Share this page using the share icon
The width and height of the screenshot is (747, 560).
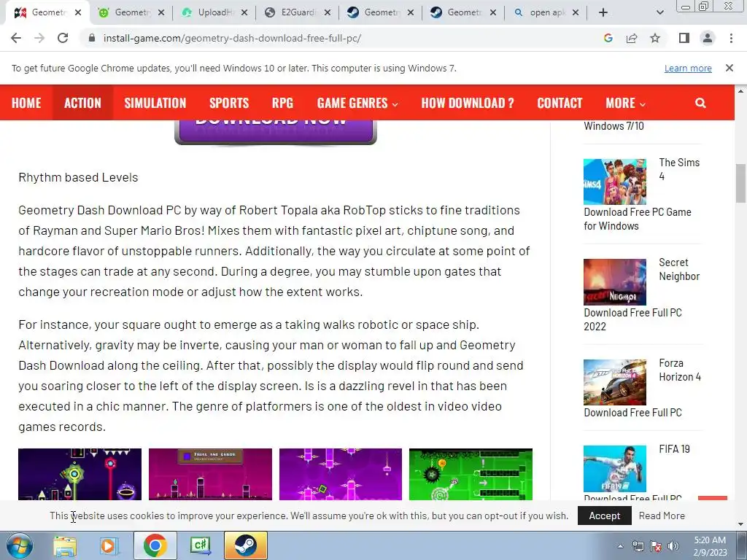click(632, 38)
